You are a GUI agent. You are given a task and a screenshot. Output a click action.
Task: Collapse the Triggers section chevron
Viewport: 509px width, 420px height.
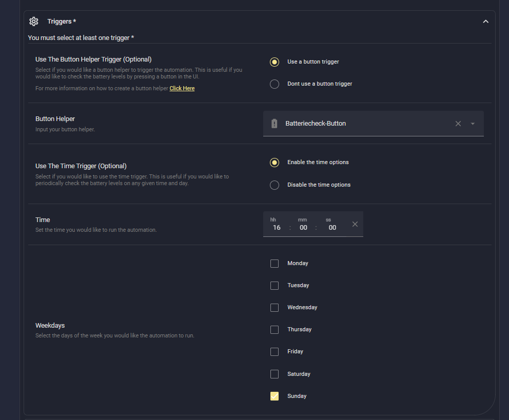(485, 21)
